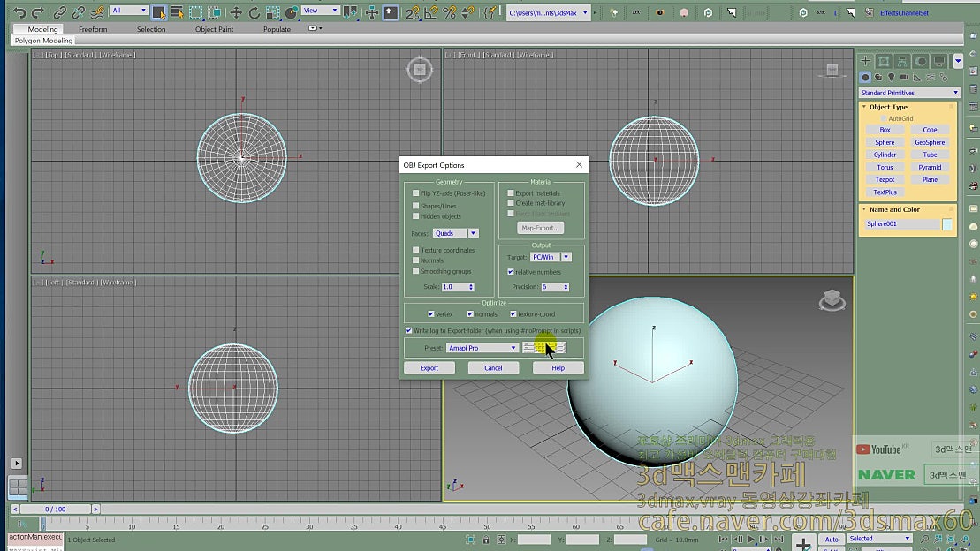Select the Select and Rotate tool

tap(254, 12)
